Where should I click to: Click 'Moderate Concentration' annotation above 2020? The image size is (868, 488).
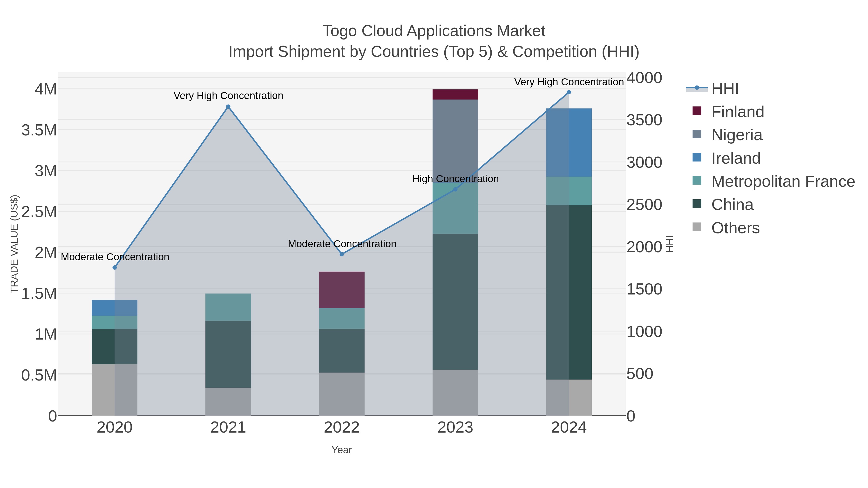pos(115,257)
